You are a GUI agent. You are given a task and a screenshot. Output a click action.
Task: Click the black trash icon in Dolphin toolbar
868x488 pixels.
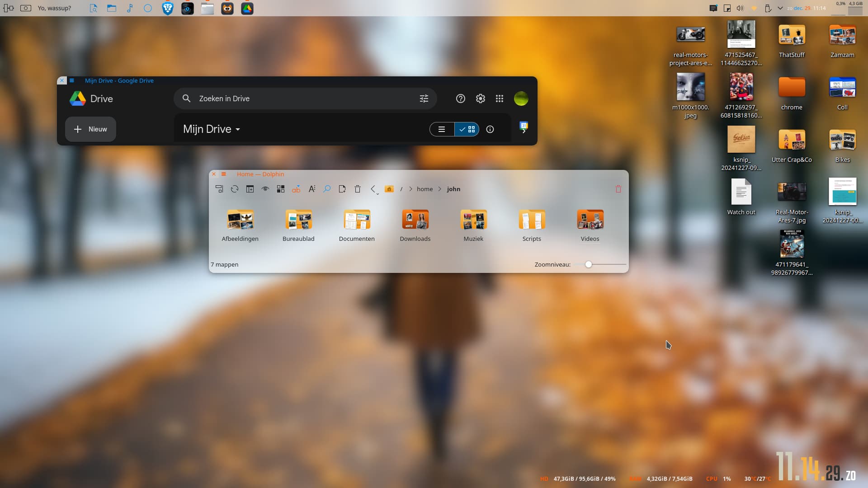pos(358,189)
